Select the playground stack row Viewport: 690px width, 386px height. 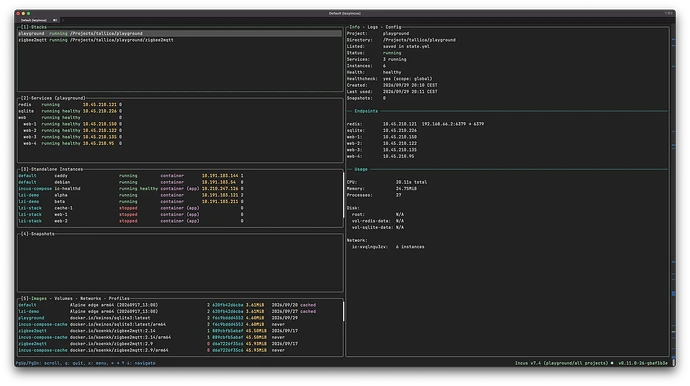coord(180,33)
